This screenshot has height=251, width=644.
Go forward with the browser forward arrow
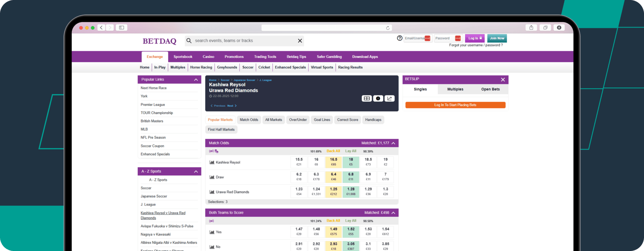coord(110,28)
